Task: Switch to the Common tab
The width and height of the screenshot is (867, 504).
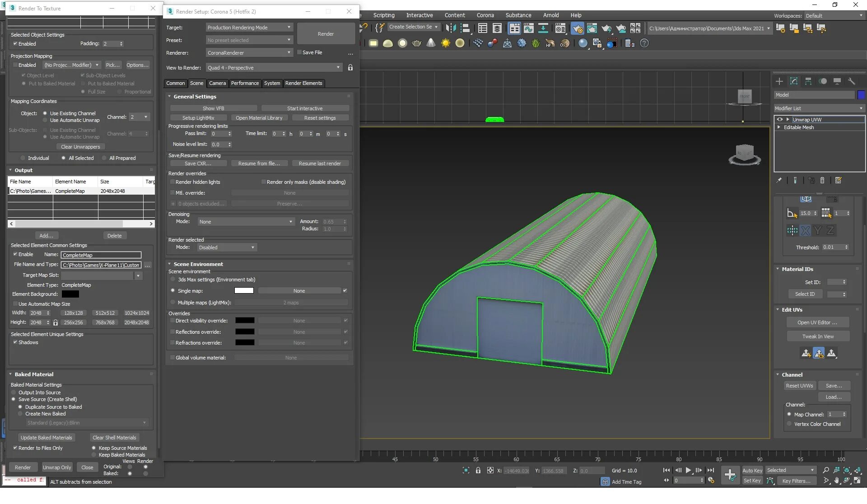Action: [175, 83]
